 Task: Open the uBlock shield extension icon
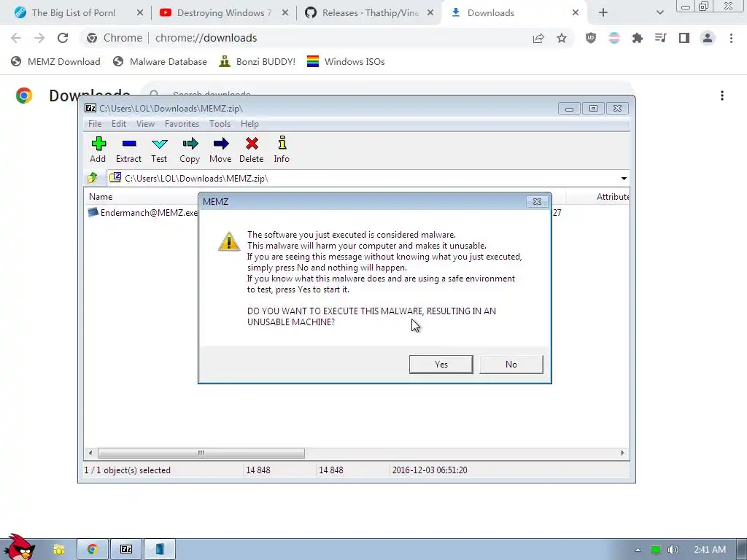click(x=591, y=38)
